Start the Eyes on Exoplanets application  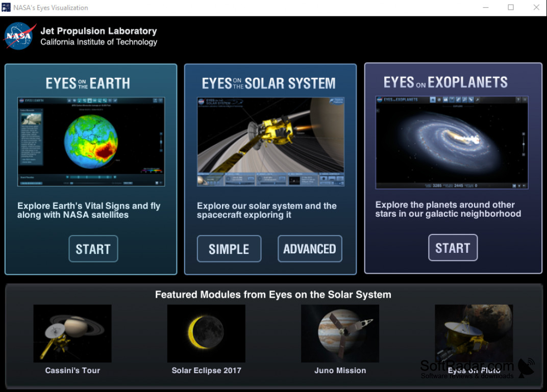click(x=453, y=248)
